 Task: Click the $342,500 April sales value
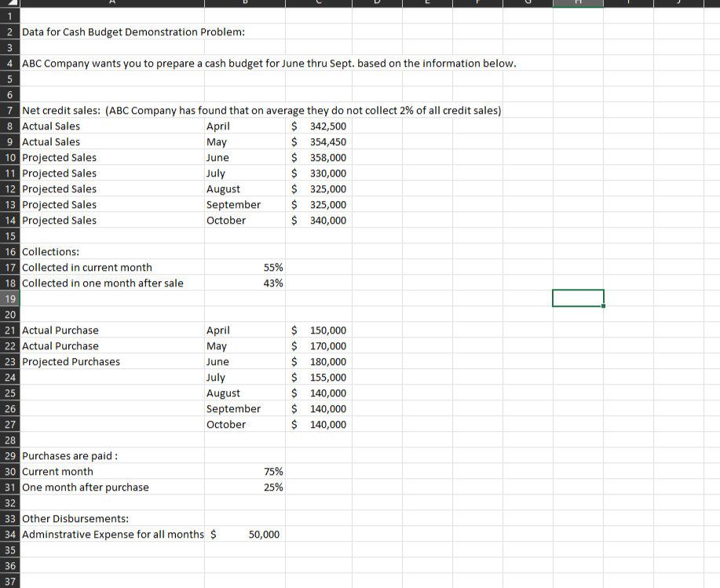(318, 126)
